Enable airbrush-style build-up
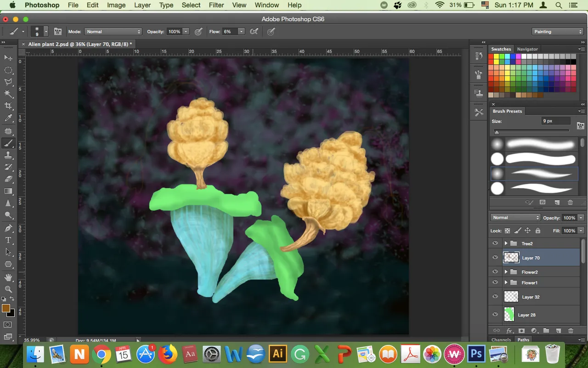The width and height of the screenshot is (588, 368). pyautogui.click(x=254, y=32)
